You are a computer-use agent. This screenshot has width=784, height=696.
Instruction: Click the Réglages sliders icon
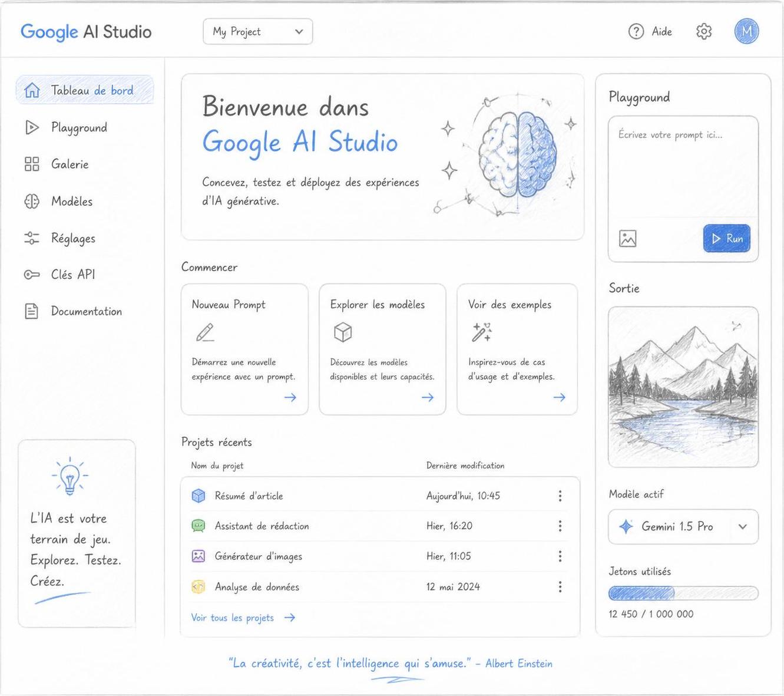tap(32, 238)
